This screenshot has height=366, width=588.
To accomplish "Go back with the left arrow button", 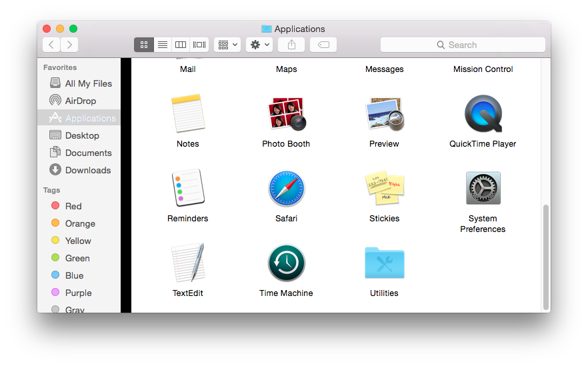I will click(x=51, y=45).
